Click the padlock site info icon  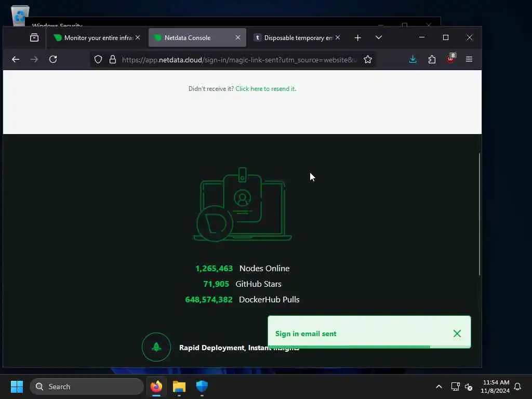(113, 59)
